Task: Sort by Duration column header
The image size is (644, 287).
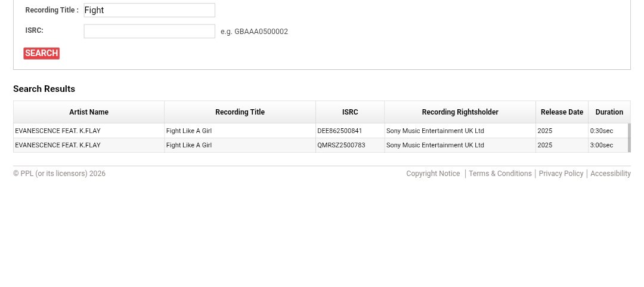Action: [609, 112]
